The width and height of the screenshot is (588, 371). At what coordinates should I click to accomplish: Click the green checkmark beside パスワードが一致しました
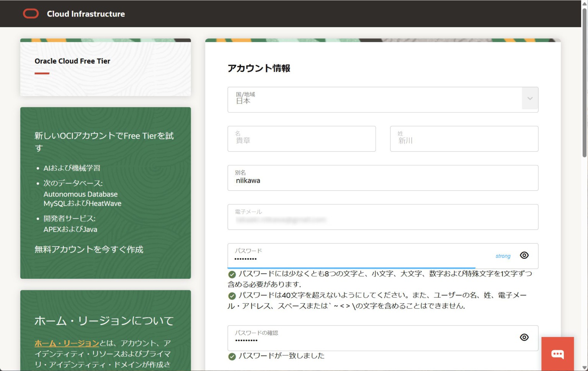point(232,356)
